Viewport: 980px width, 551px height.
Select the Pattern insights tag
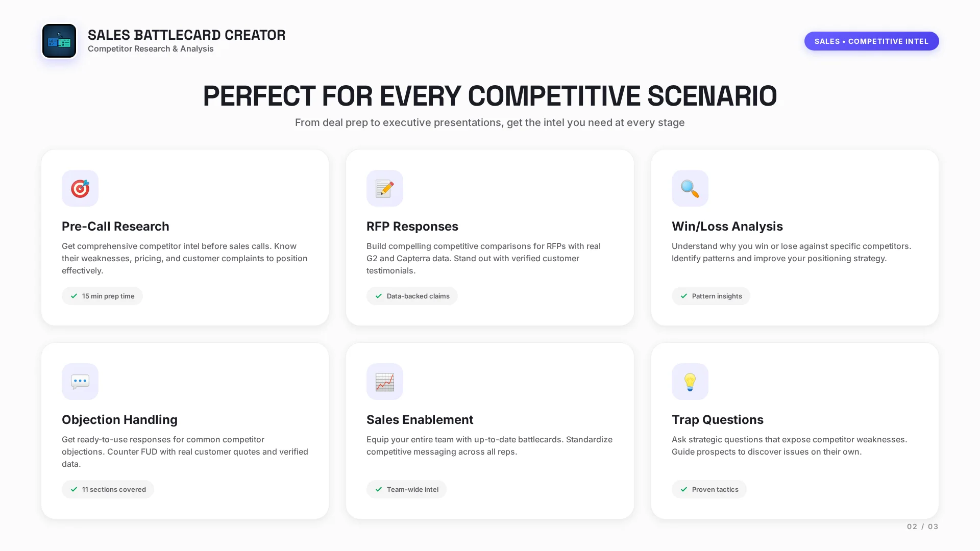coord(710,296)
